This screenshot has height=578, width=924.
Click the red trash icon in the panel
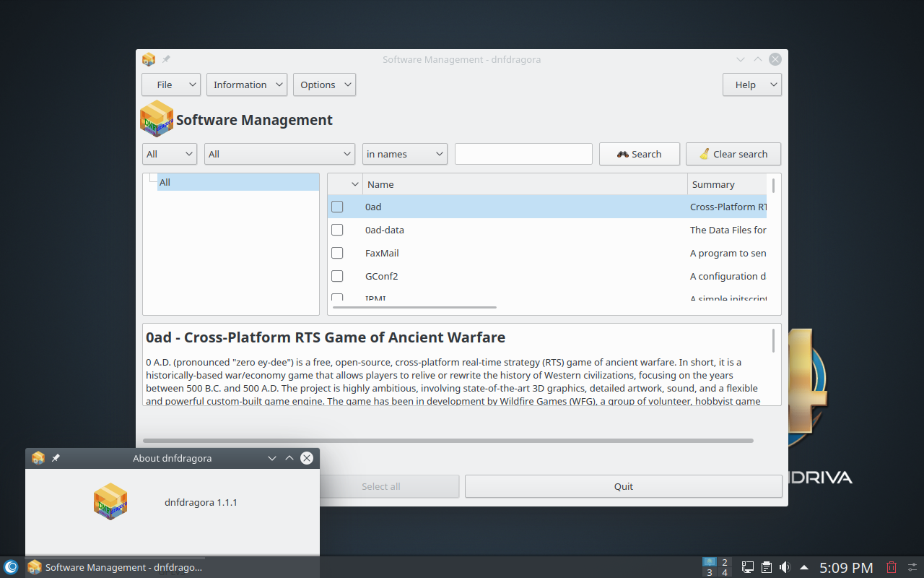(892, 567)
